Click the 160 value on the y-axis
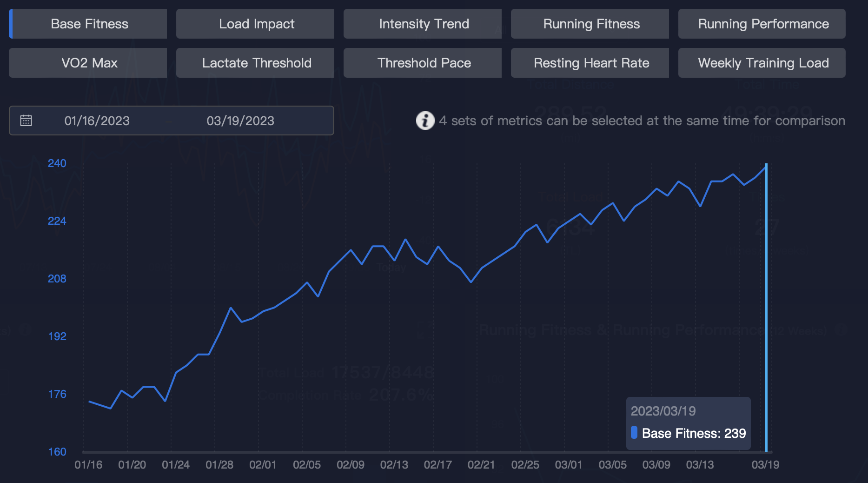 (57, 452)
